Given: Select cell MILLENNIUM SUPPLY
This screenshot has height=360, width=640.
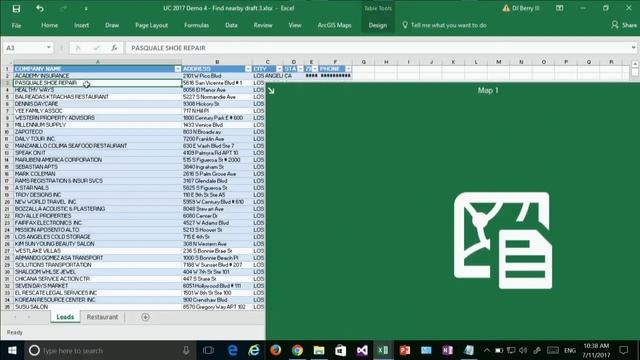Looking at the screenshot, I should [x=98, y=125].
